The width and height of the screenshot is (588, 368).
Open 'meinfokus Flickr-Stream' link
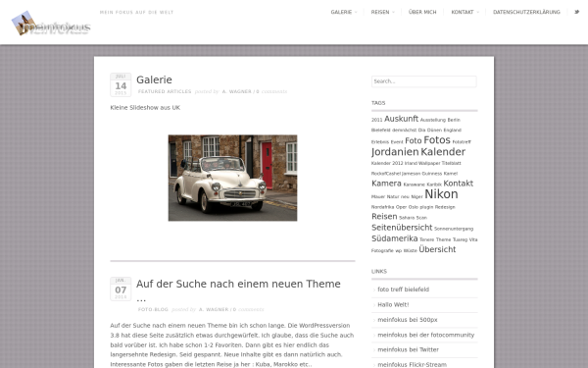(413, 365)
